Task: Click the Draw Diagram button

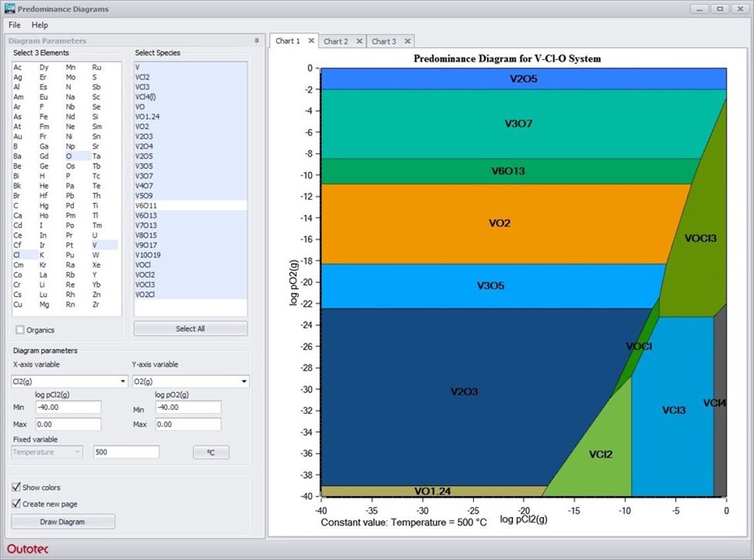Action: (63, 521)
